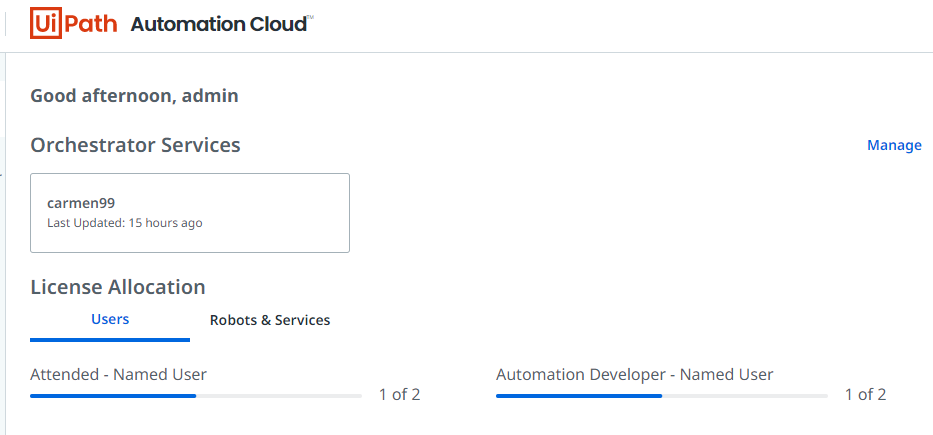Click the Automation Cloud title
This screenshot has height=435, width=933.
click(x=220, y=24)
